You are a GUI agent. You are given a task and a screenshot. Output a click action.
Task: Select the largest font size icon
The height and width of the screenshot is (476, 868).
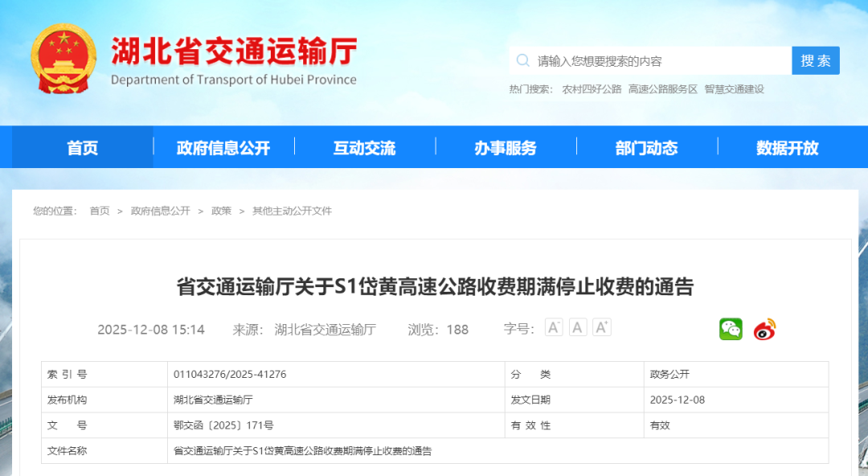(x=602, y=327)
